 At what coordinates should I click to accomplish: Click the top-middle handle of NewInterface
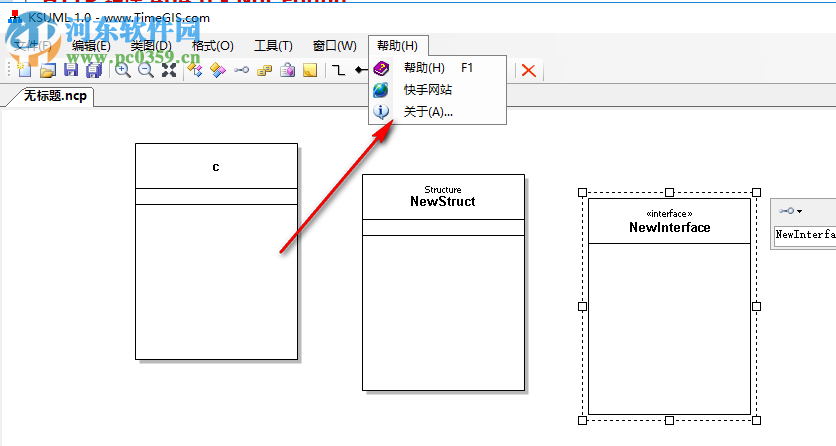click(670, 192)
